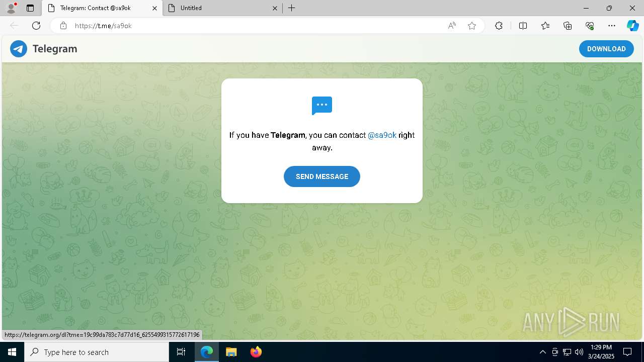Open the taskbar clock and date
Viewport: 644px width, 362px height.
(601, 352)
